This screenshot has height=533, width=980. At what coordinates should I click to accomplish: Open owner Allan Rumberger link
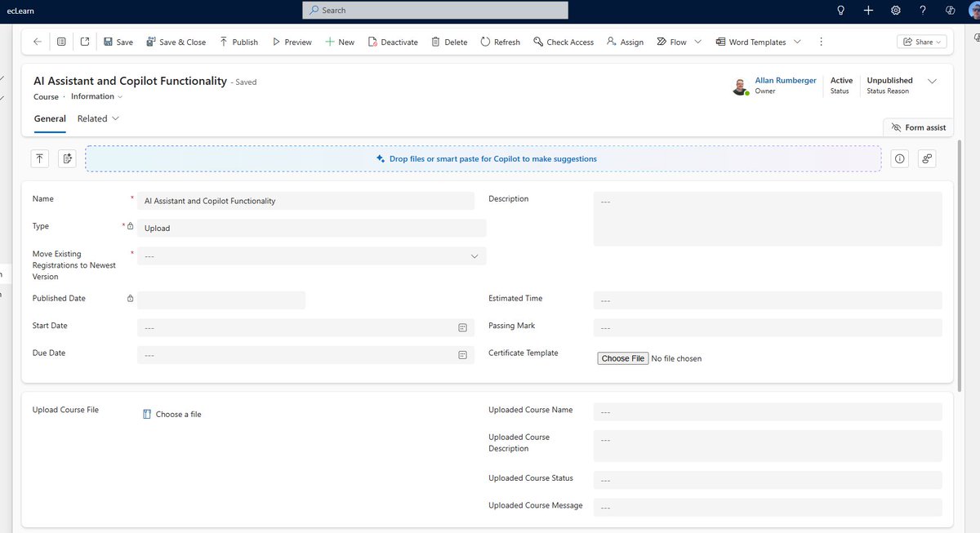point(786,80)
